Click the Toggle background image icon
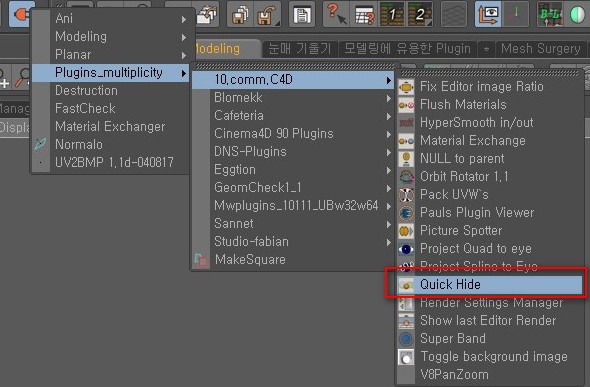This screenshot has width=590, height=387. point(406,357)
